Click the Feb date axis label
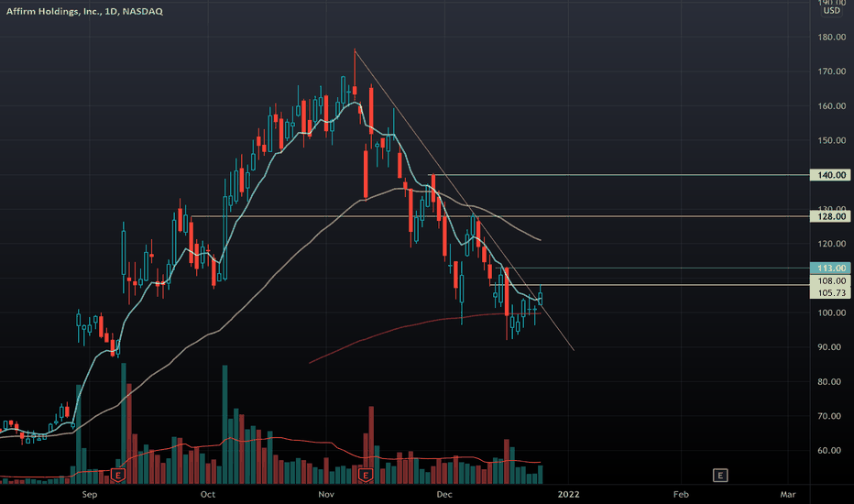This screenshot has width=854, height=504. 681,494
